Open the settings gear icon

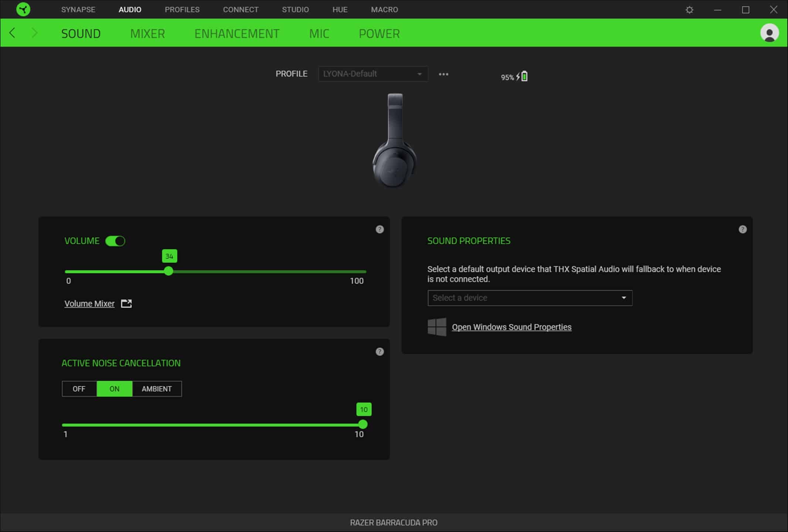(689, 10)
